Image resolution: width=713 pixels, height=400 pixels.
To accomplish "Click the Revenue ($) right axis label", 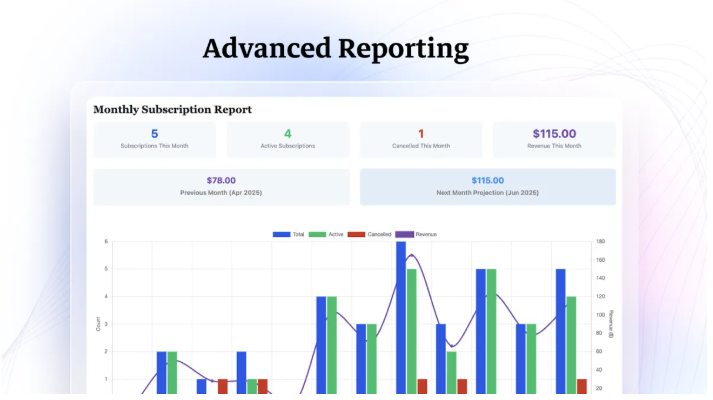I will [611, 326].
